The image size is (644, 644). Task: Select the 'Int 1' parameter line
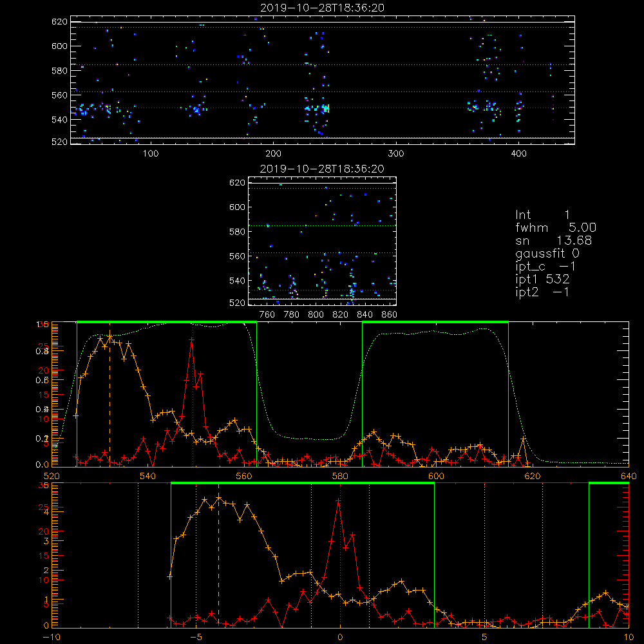(542, 215)
